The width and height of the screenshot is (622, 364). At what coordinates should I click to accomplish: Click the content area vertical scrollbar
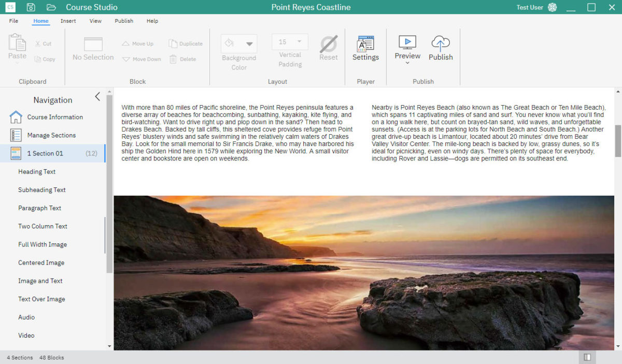(x=618, y=141)
